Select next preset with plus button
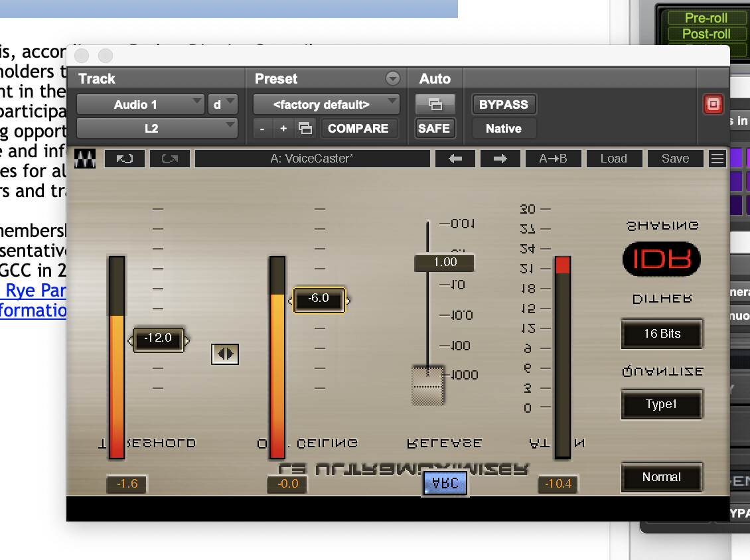Screen dimensions: 750x560 tap(283, 128)
